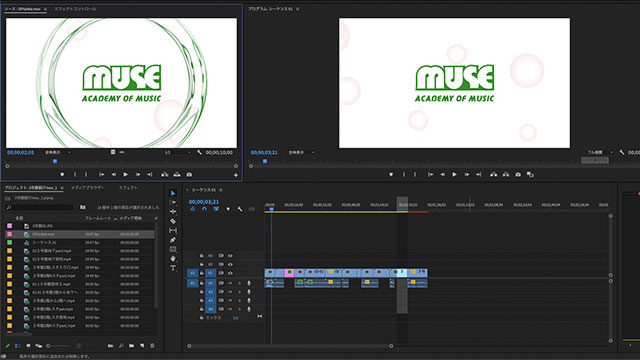Switch to Media Browser tab

pyautogui.click(x=88, y=188)
